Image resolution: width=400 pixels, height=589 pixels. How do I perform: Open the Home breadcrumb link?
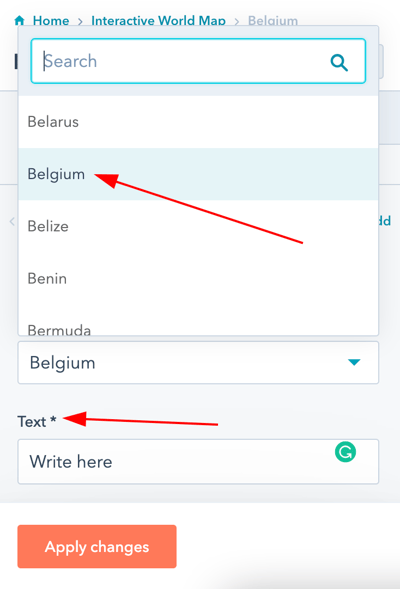(51, 21)
